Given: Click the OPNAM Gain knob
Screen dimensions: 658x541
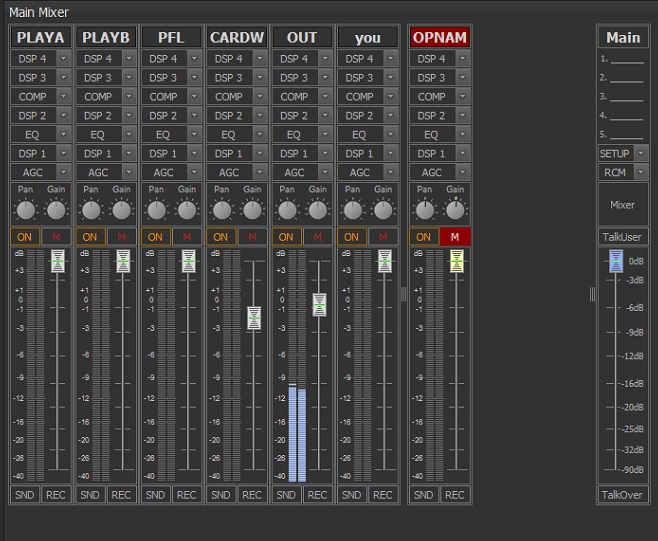Looking at the screenshot, I should (455, 210).
